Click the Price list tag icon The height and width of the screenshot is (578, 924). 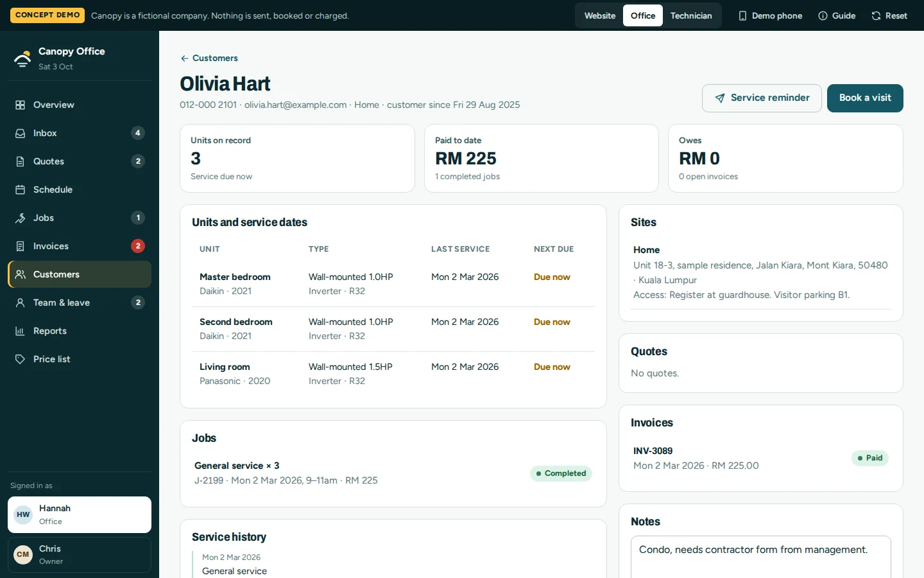21,359
